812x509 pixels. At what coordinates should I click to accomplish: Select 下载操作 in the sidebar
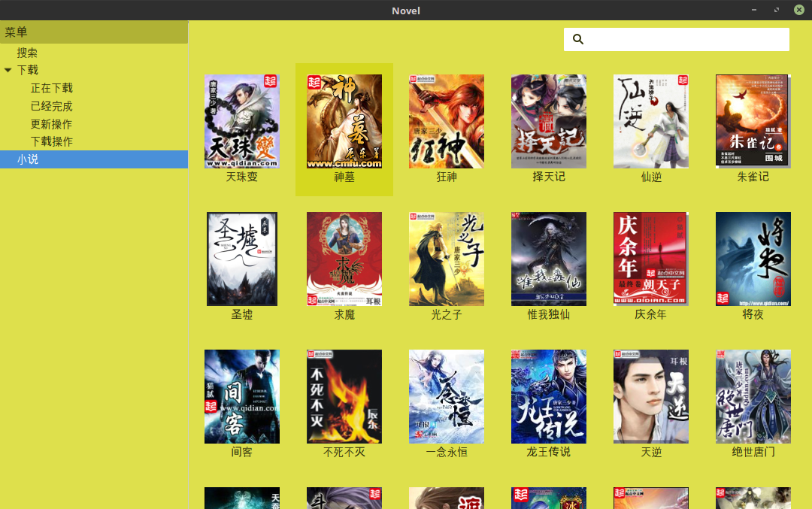coord(51,141)
